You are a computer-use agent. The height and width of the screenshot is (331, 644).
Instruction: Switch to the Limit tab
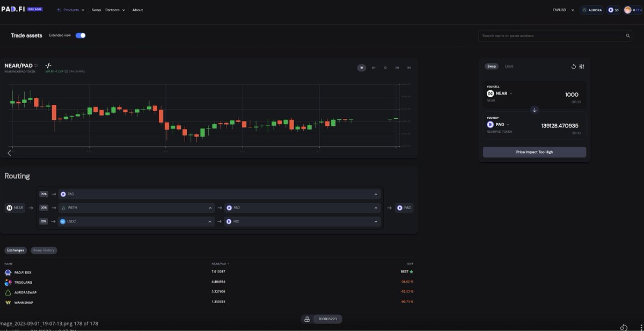coord(509,67)
